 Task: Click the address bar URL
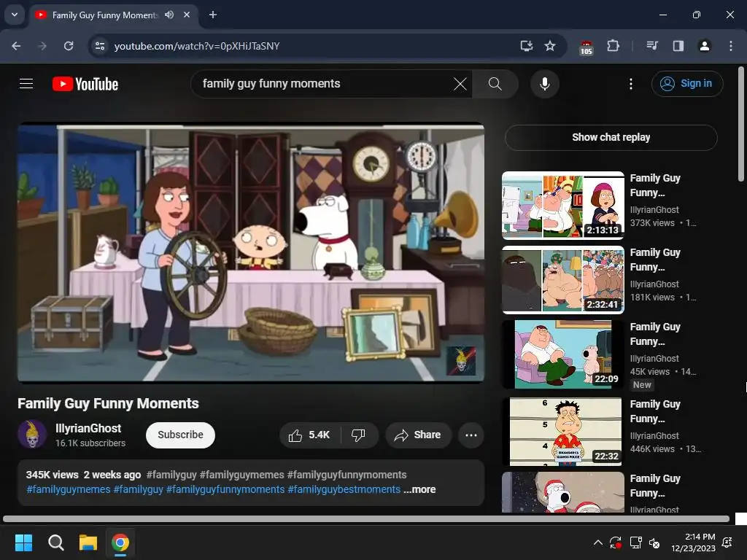pos(197,46)
